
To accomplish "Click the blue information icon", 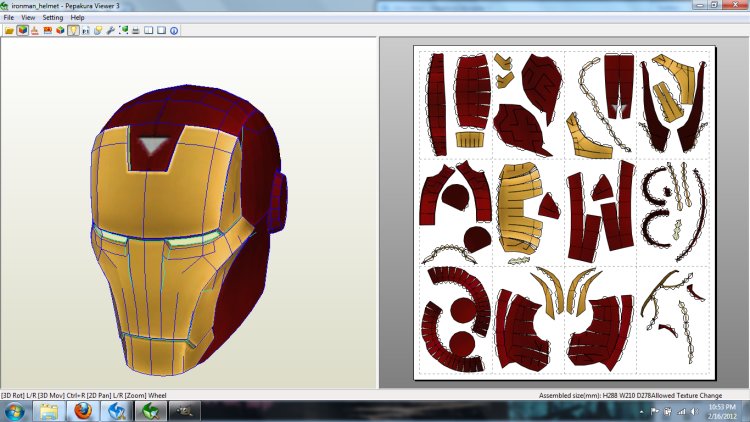I will click(x=174, y=30).
